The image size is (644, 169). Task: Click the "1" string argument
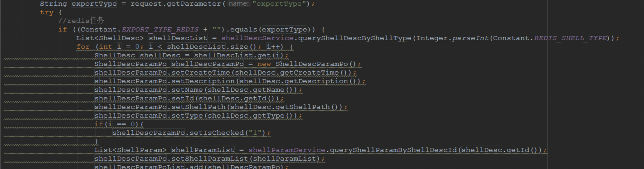255,133
